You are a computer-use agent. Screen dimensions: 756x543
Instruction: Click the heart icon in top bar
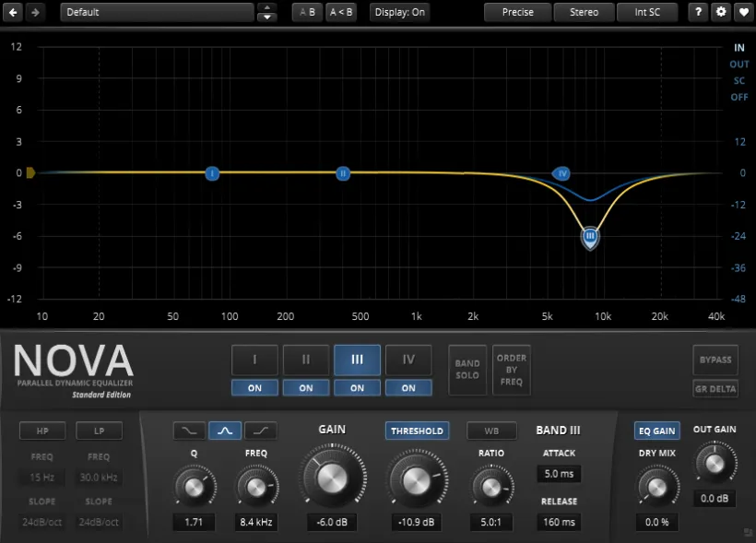click(743, 12)
